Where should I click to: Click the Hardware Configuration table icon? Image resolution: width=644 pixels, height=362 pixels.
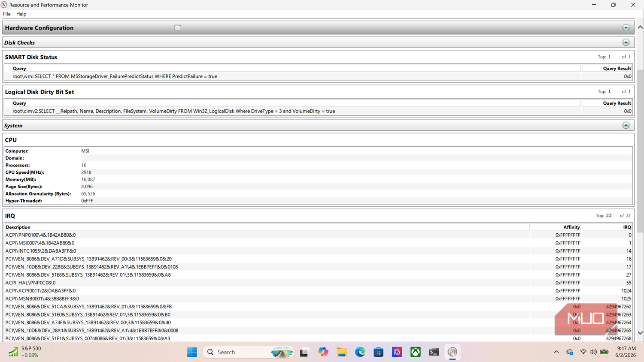(178, 28)
